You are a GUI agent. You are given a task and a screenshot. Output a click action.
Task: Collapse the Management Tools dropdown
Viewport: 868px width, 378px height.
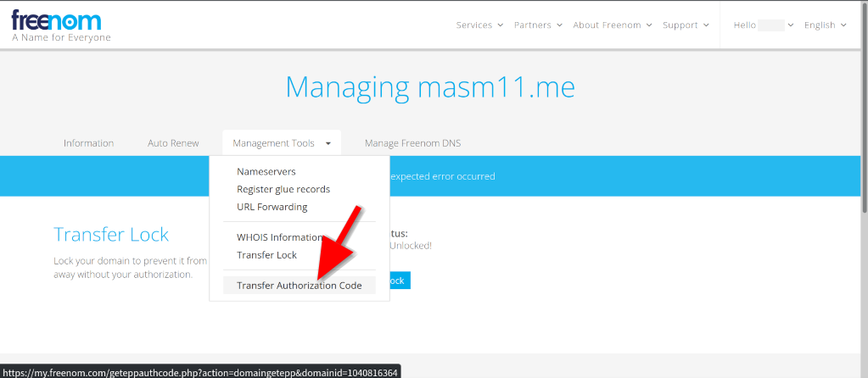(282, 143)
